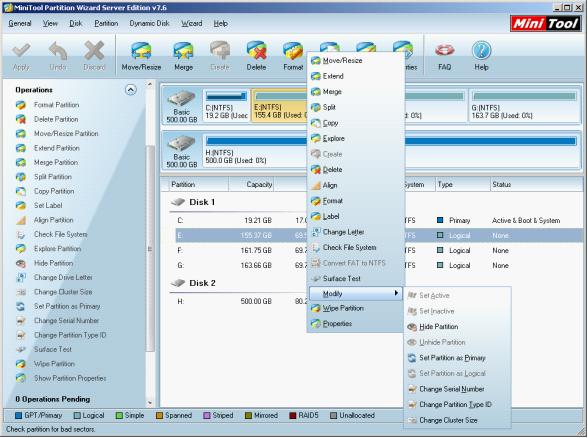Click the Merge toolbar icon
The width and height of the screenshot is (588, 438).
click(183, 51)
